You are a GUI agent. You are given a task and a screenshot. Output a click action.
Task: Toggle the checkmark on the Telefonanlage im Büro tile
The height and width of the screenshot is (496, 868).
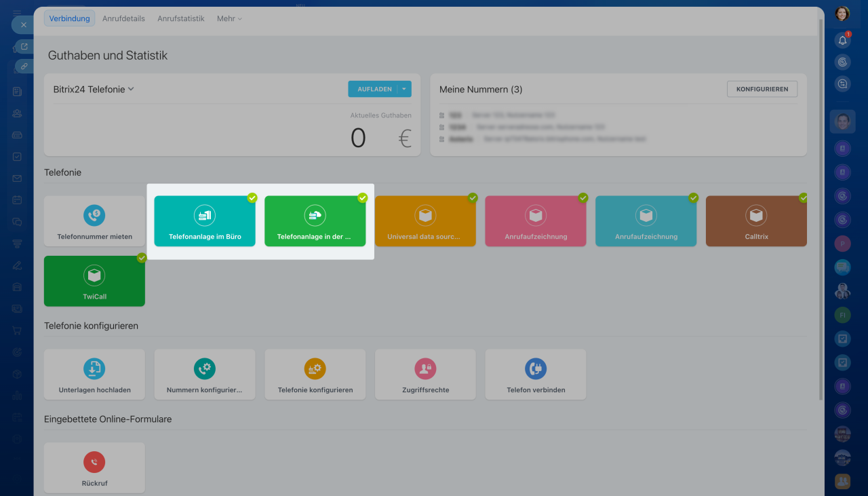[252, 198]
